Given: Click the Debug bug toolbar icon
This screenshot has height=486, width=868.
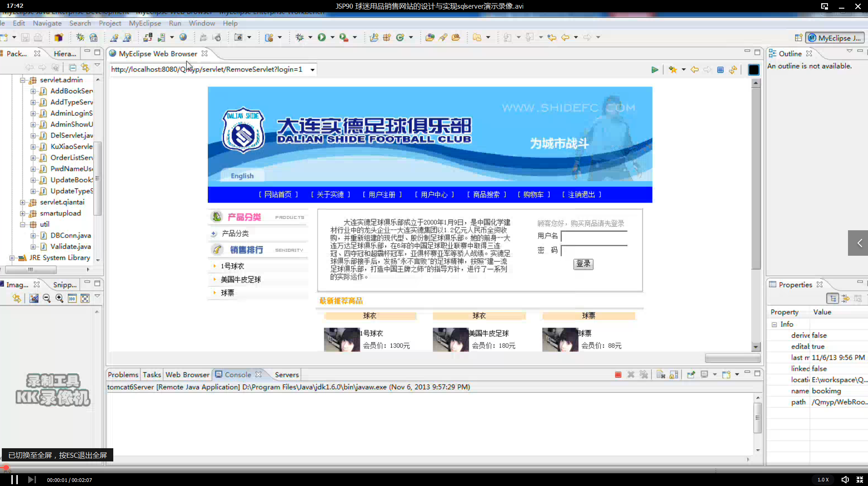Looking at the screenshot, I should 299,37.
